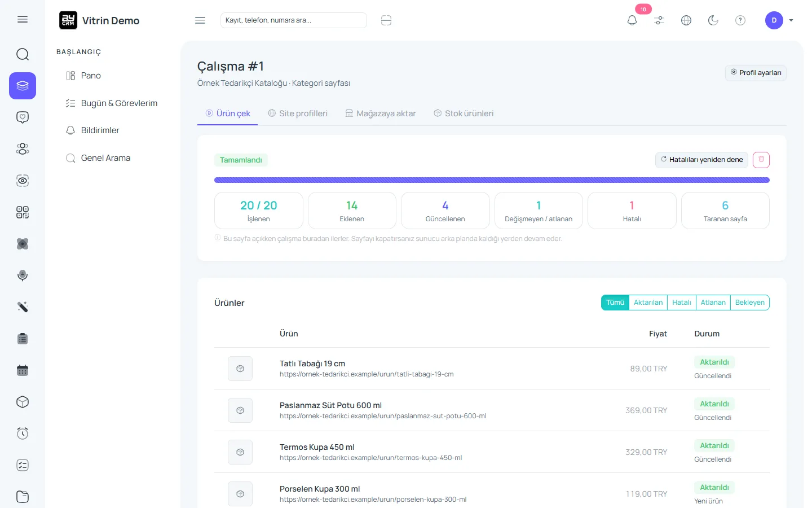Open the globe language icon
The height and width of the screenshot is (508, 812).
pos(686,20)
